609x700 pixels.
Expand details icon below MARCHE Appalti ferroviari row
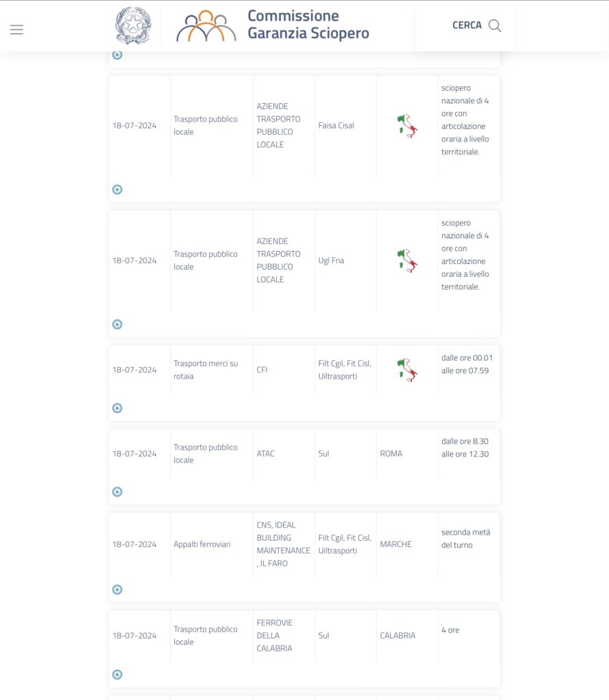[x=117, y=590]
